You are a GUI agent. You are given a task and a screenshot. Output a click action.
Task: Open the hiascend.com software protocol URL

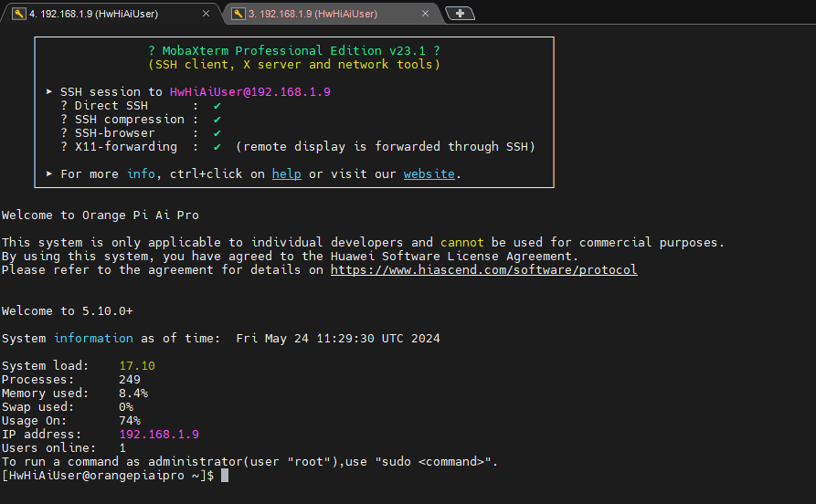coord(483,270)
